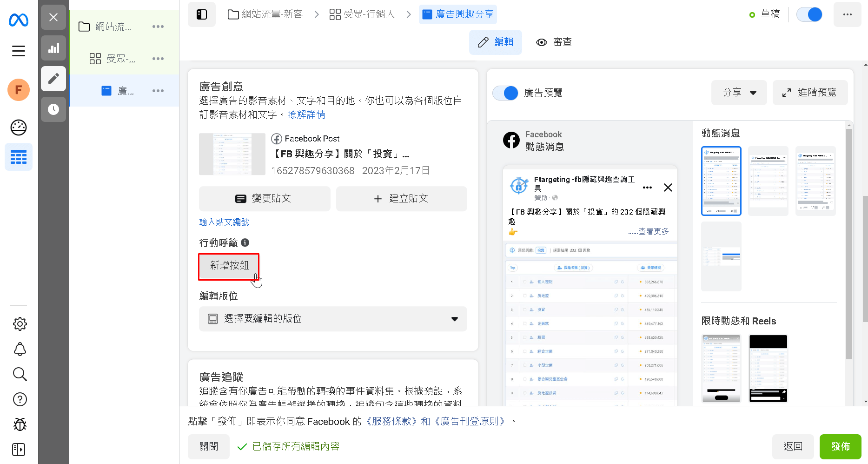Click the Facebook logo in preview header

[x=511, y=140]
